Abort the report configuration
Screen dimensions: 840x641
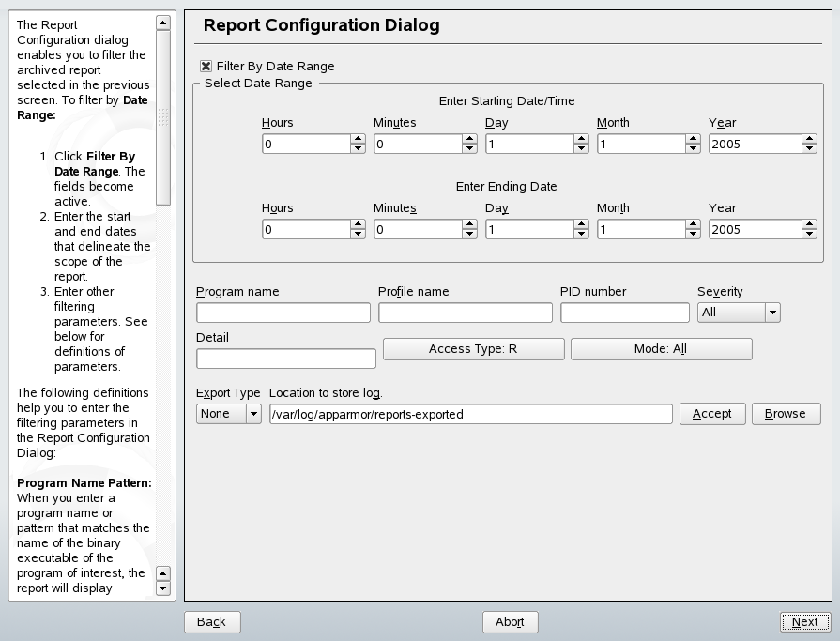tap(510, 621)
